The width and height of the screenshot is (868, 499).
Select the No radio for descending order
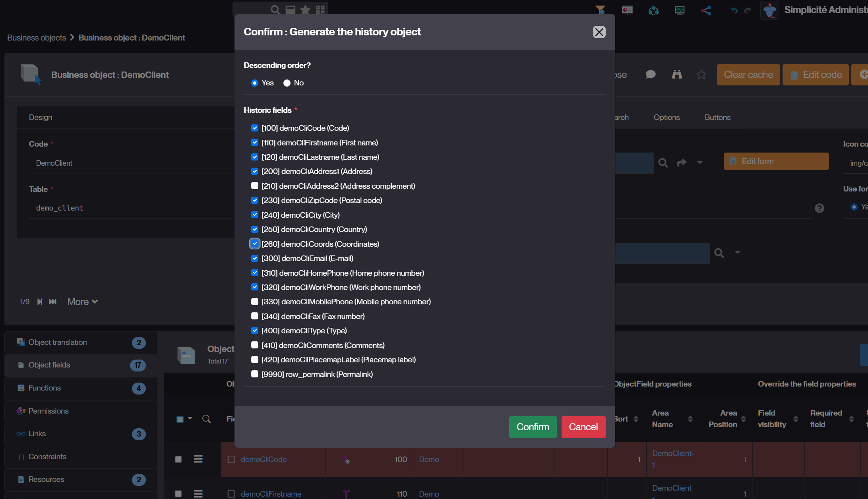coord(287,83)
